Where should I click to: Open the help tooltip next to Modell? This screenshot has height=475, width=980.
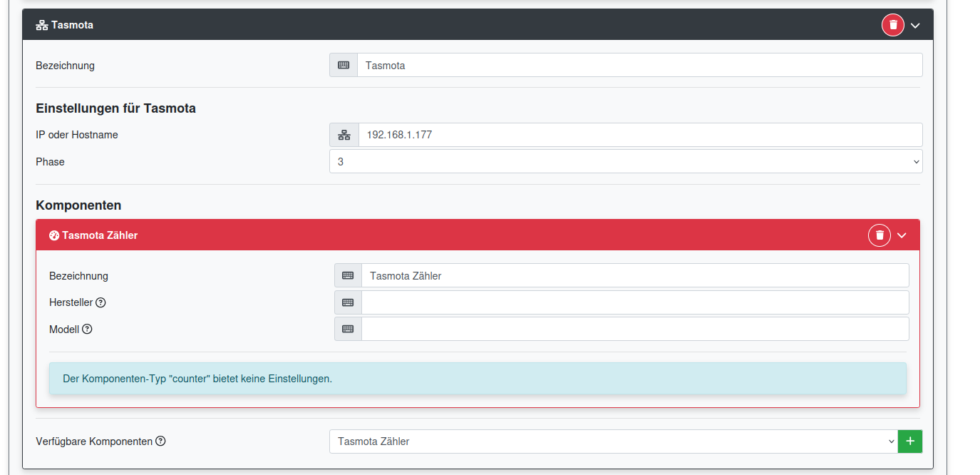[87, 329]
